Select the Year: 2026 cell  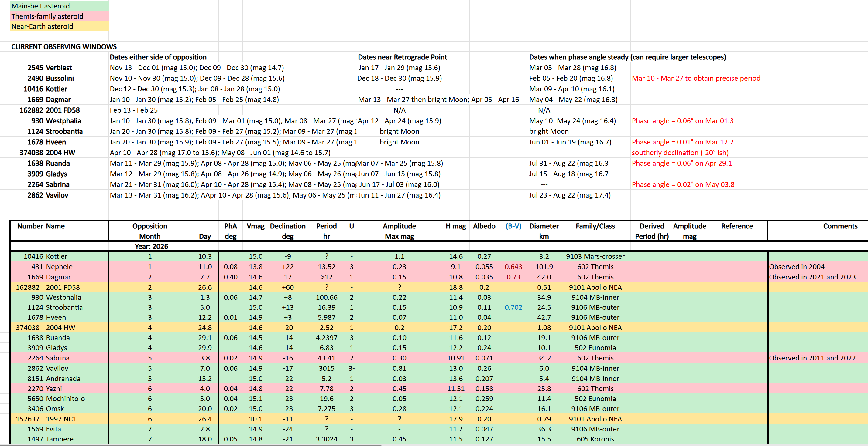point(151,246)
